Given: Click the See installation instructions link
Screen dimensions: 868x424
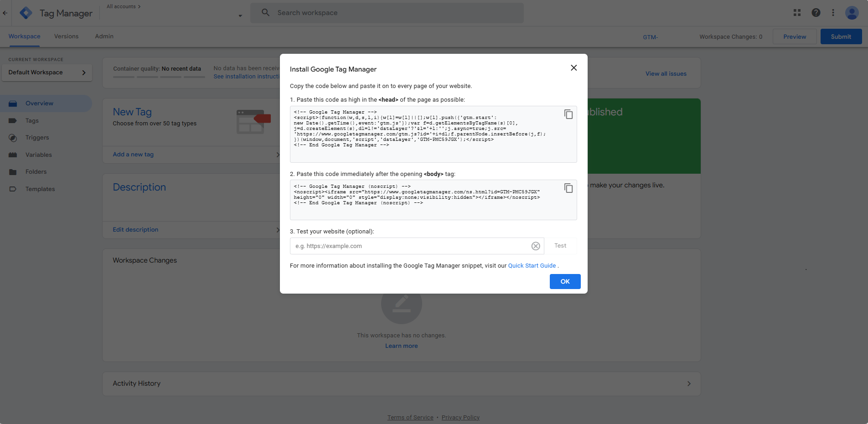Looking at the screenshot, I should 247,77.
